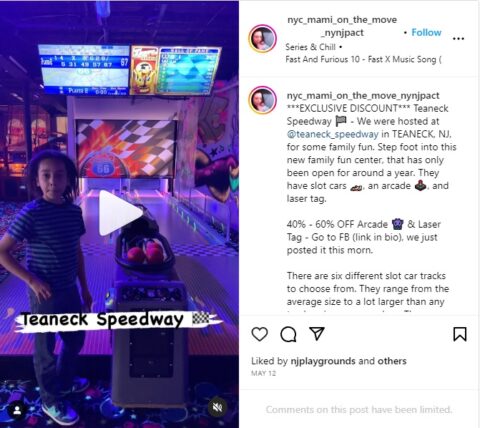Select the Series & Chill artist name
The image size is (480, 428).
point(310,47)
